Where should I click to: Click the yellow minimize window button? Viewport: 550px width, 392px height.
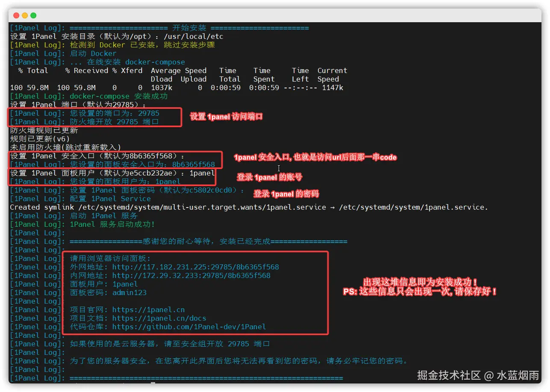pyautogui.click(x=25, y=15)
